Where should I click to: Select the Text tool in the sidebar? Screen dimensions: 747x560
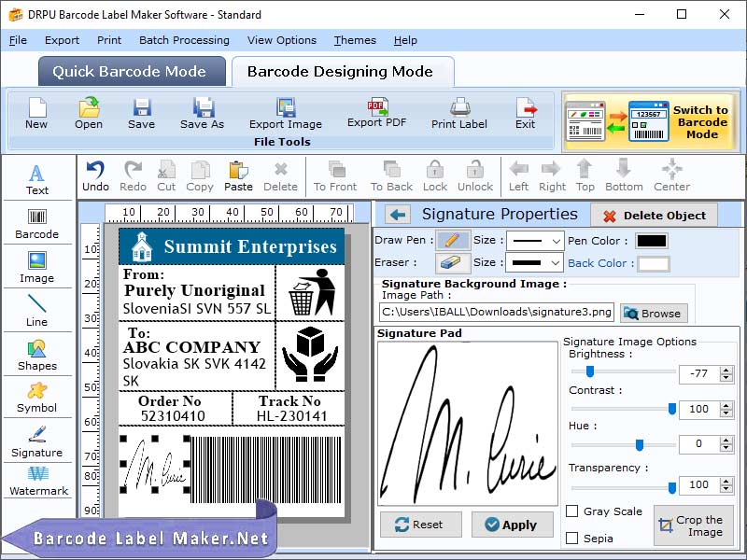37,179
